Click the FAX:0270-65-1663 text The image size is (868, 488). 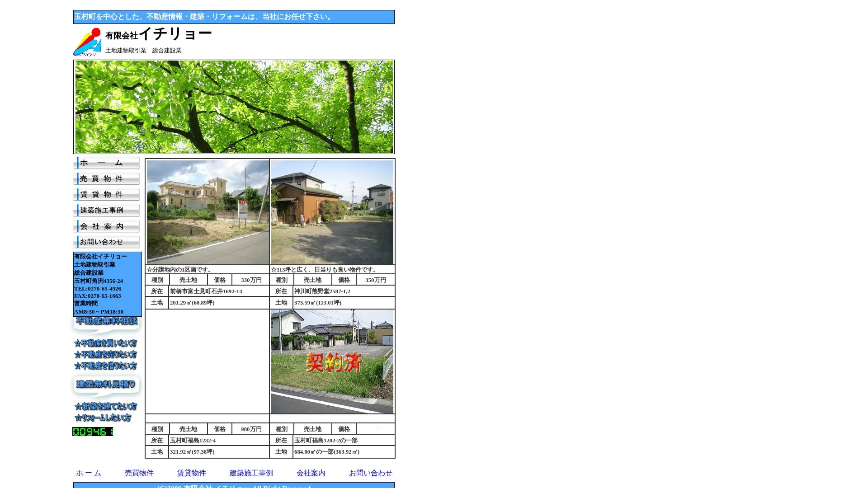98,296
